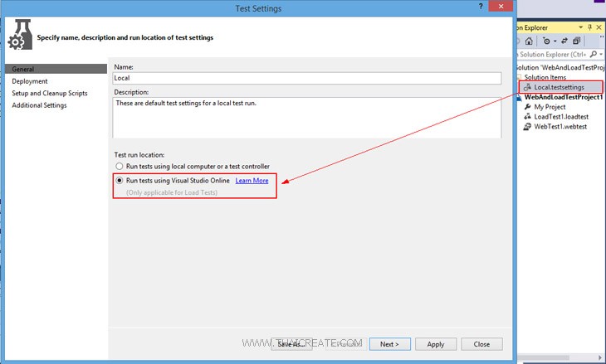Select Local.testsettings in Solution Explorer
Image resolution: width=606 pixels, height=364 pixels.
[560, 87]
